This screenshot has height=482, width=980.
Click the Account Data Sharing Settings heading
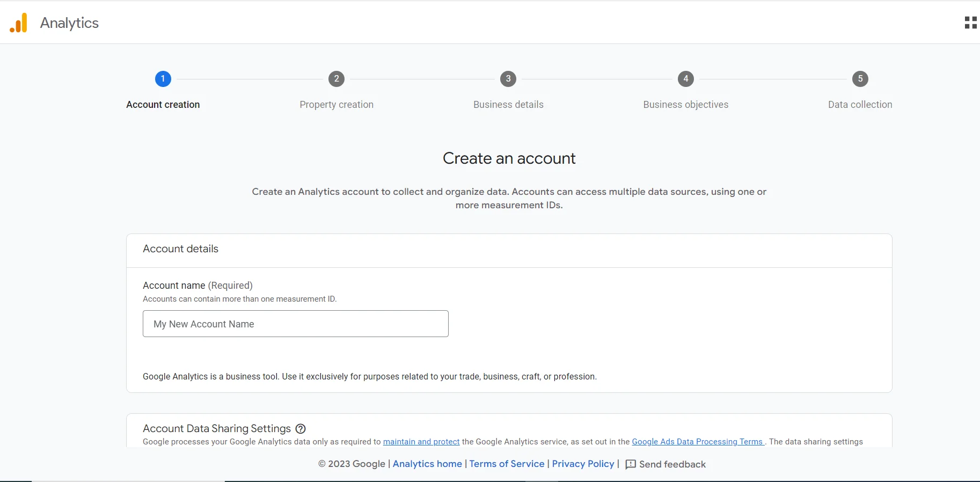click(217, 428)
